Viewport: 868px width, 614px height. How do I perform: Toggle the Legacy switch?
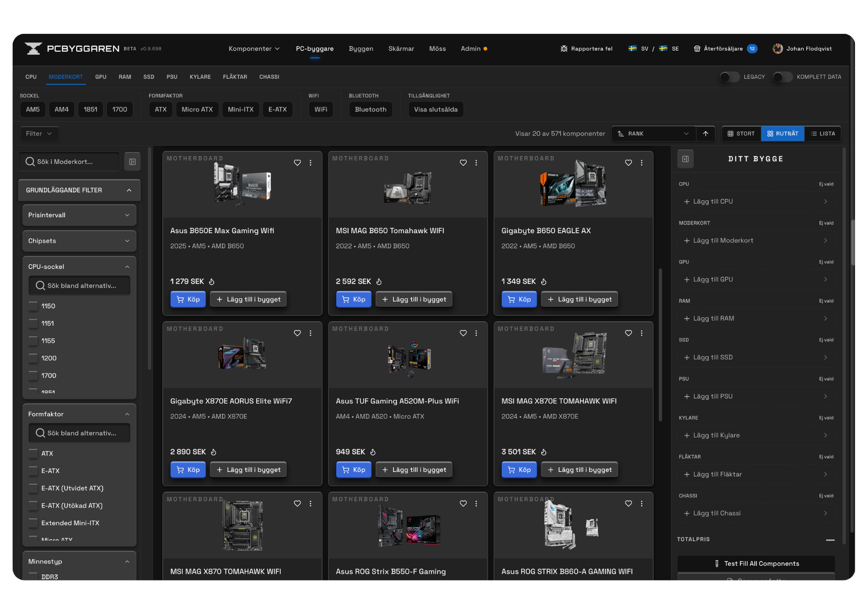coord(730,77)
